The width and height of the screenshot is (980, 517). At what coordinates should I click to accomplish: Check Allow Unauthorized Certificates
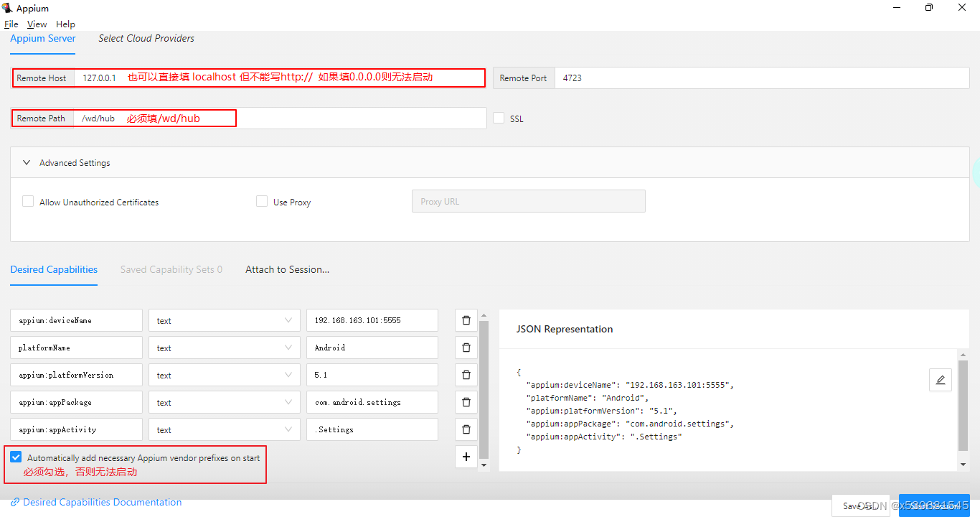(27, 201)
